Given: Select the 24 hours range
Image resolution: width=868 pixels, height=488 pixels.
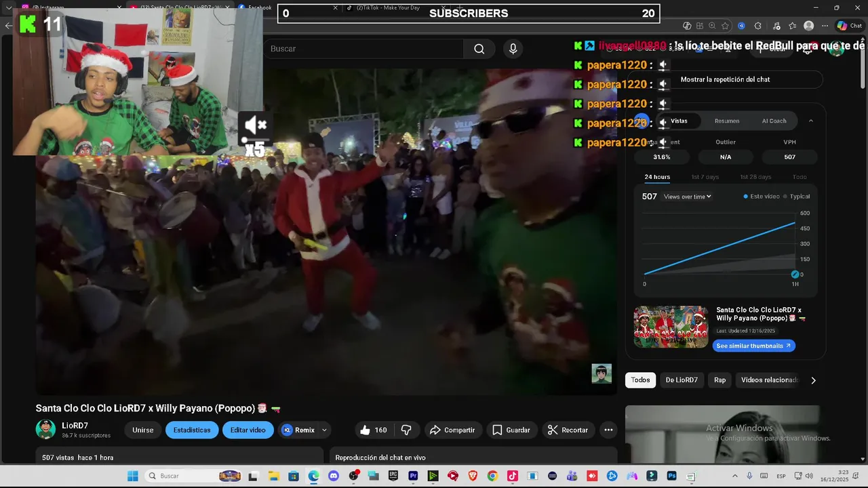Looking at the screenshot, I should click(x=657, y=177).
